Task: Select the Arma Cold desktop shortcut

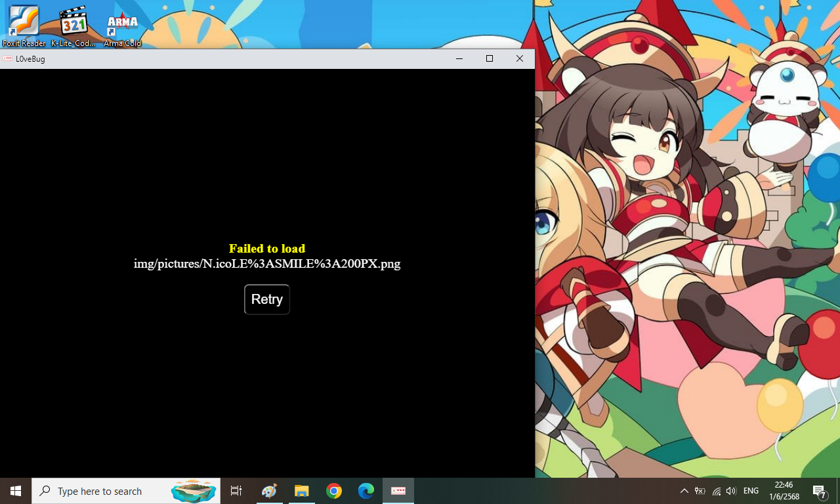Action: tap(123, 28)
